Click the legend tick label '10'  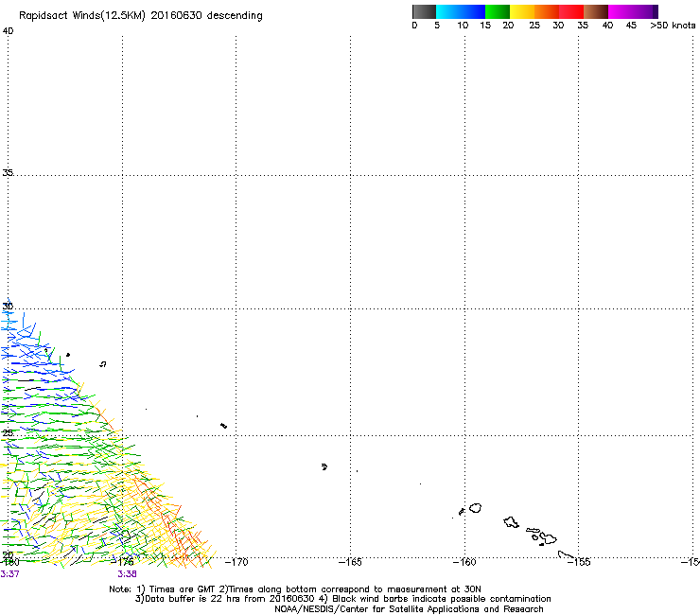(x=463, y=26)
